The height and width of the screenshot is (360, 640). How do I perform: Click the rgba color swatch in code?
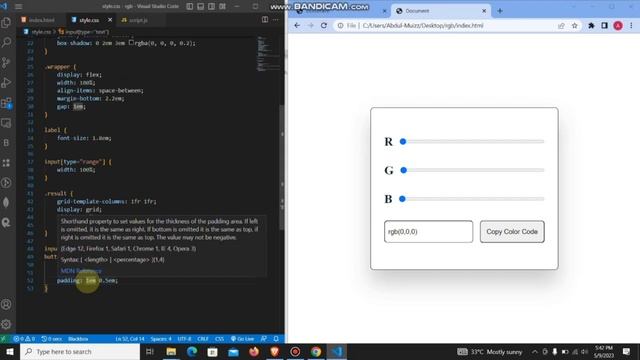click(x=131, y=42)
